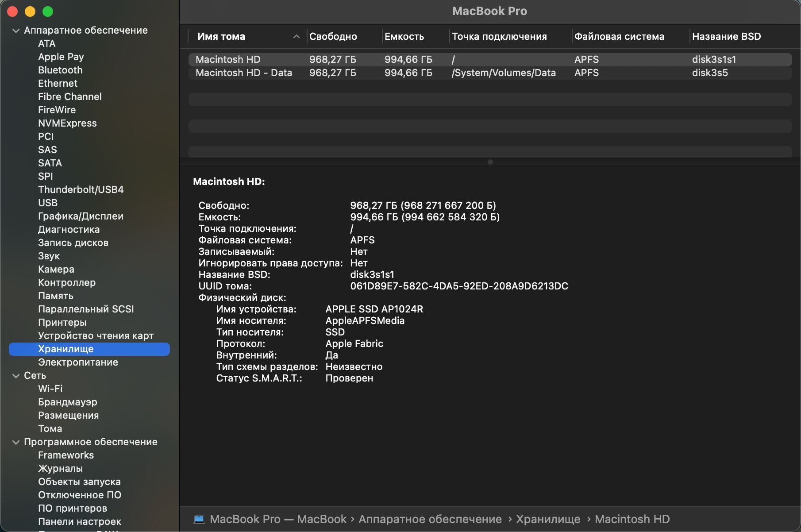Open Apple Pay hardware section

coord(61,57)
